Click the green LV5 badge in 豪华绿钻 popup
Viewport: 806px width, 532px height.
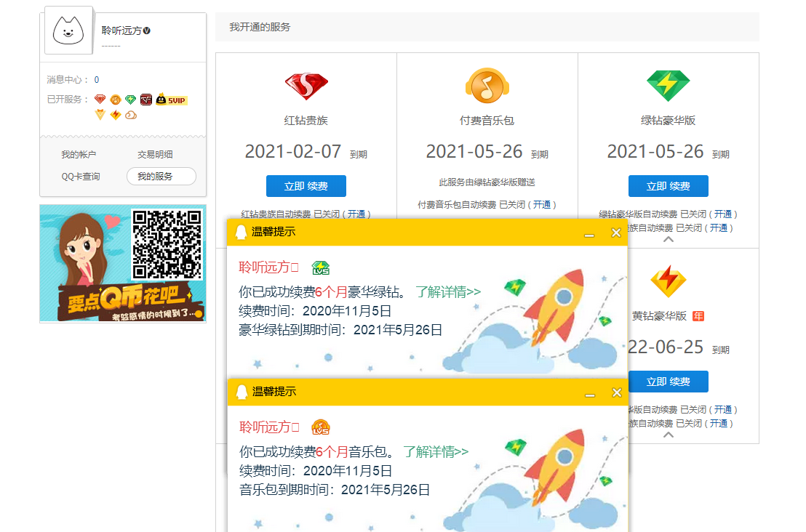point(321,267)
